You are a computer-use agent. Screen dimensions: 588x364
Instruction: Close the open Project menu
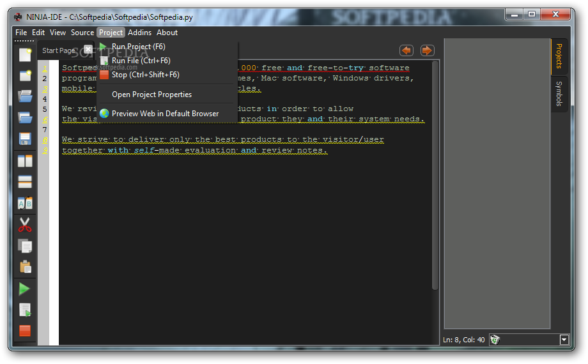(x=111, y=33)
